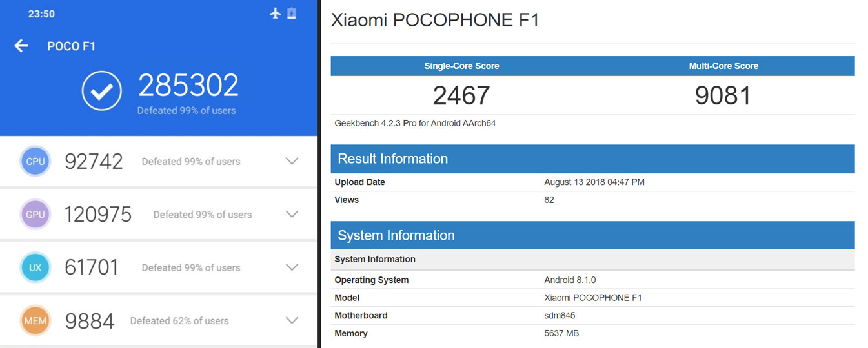Select the motherboard value sdm845
868x348 pixels.
coord(560,316)
